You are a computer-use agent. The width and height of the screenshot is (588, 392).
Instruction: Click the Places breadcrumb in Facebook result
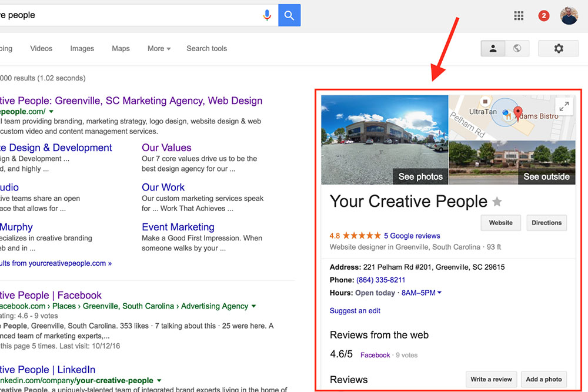(64, 306)
